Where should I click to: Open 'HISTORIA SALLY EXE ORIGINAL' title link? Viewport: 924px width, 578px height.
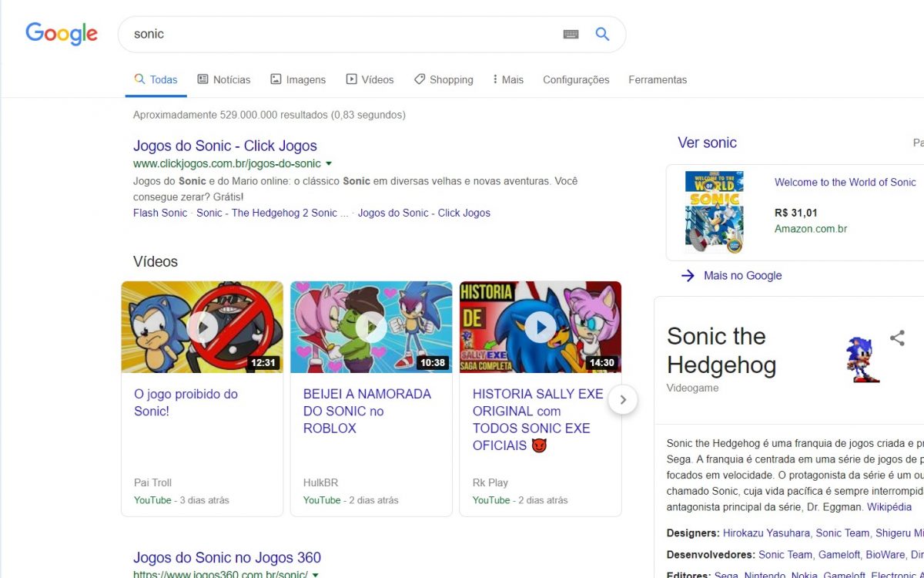(538, 419)
